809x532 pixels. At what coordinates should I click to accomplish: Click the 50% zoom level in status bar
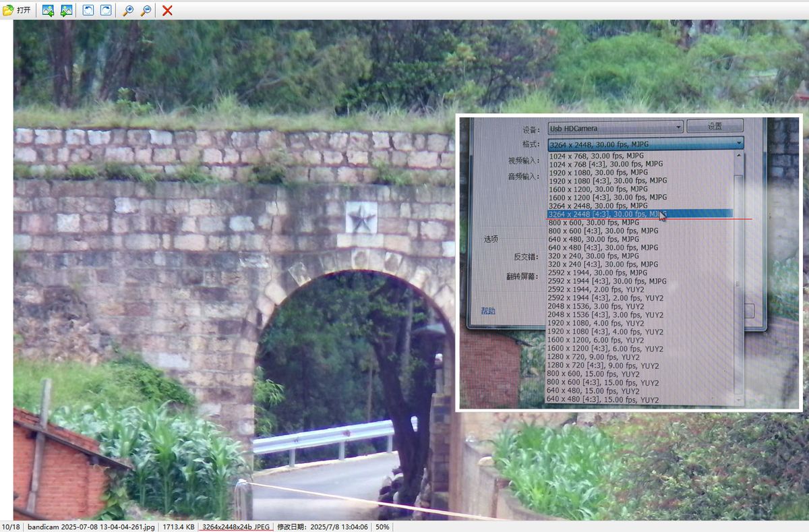pos(382,527)
